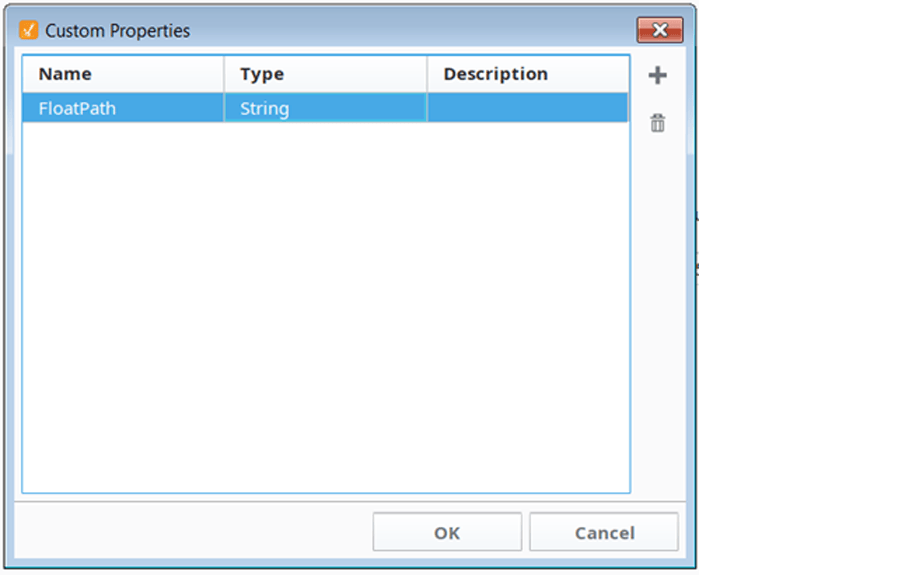Screen dimensions: 900x575
Task: Sort by the Name column header
Action: [123, 74]
